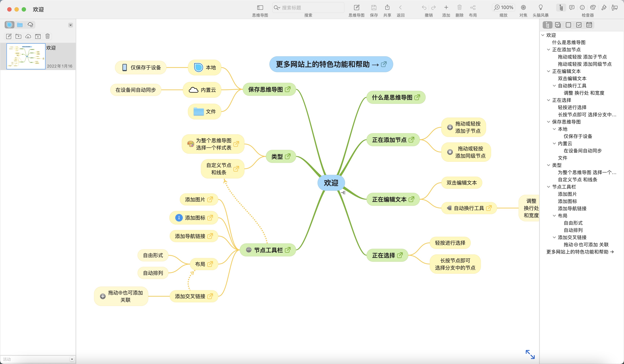
Task: Click the 内置云 cloud node on canvas
Action: [202, 90]
